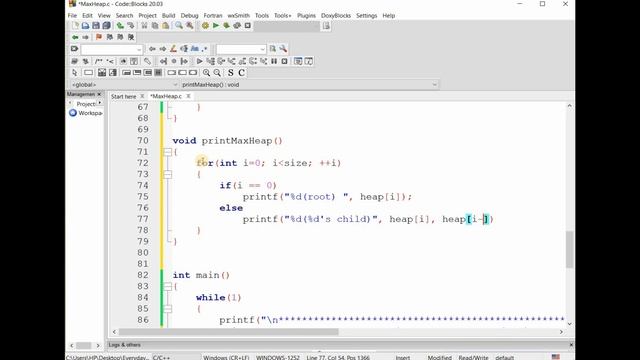Open the Replace tool icon
Viewport: 640px width, 360px height.
point(189,26)
